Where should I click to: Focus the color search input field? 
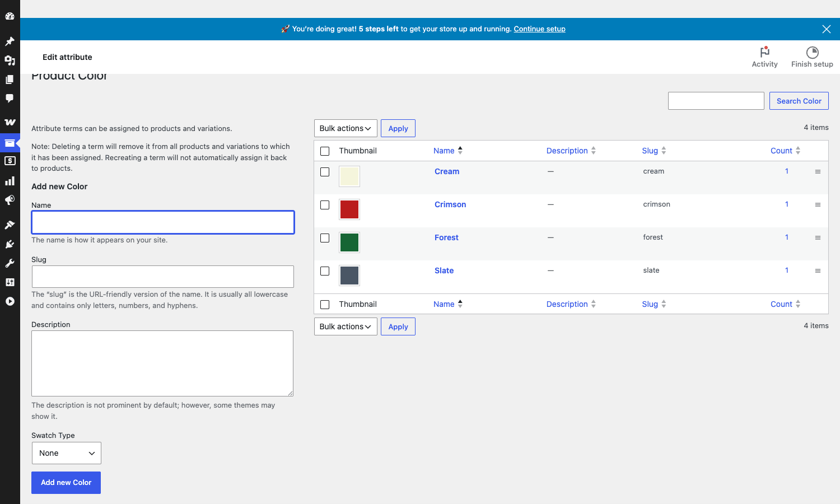pos(716,101)
